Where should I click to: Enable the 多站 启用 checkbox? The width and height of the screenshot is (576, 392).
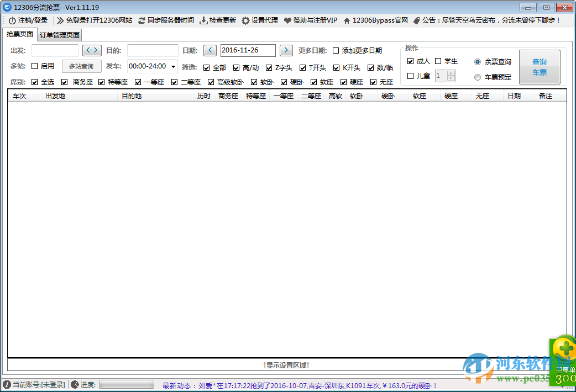click(33, 66)
